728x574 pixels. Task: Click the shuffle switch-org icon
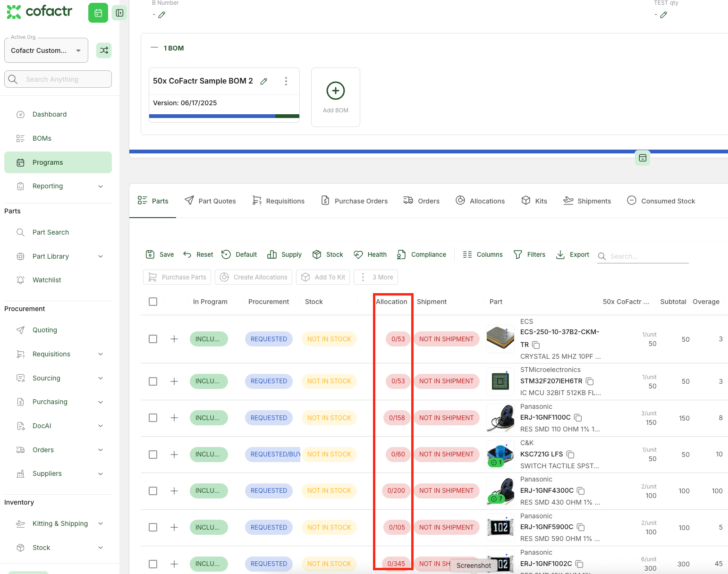point(104,51)
